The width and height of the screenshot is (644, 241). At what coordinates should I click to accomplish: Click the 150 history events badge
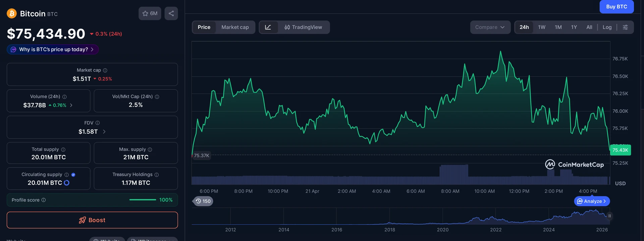(203, 201)
